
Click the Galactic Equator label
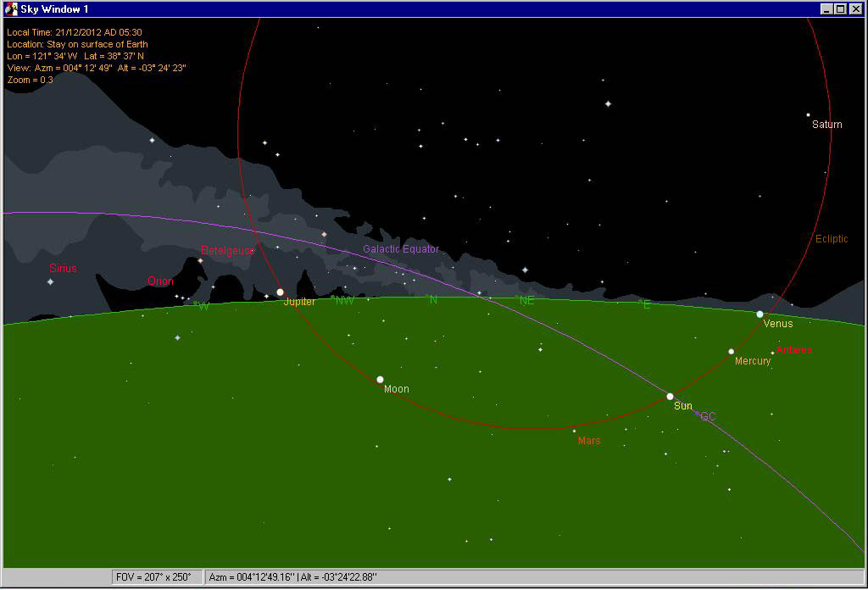tap(401, 249)
